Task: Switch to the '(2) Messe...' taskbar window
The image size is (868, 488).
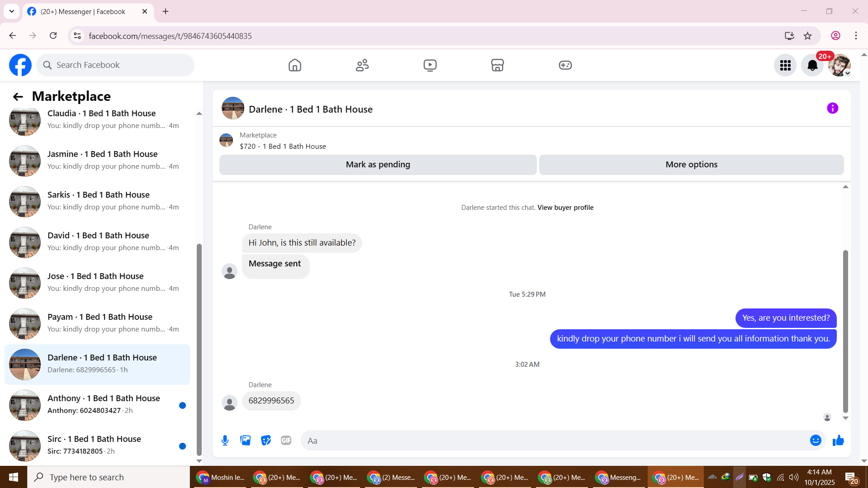Action: [x=391, y=477]
